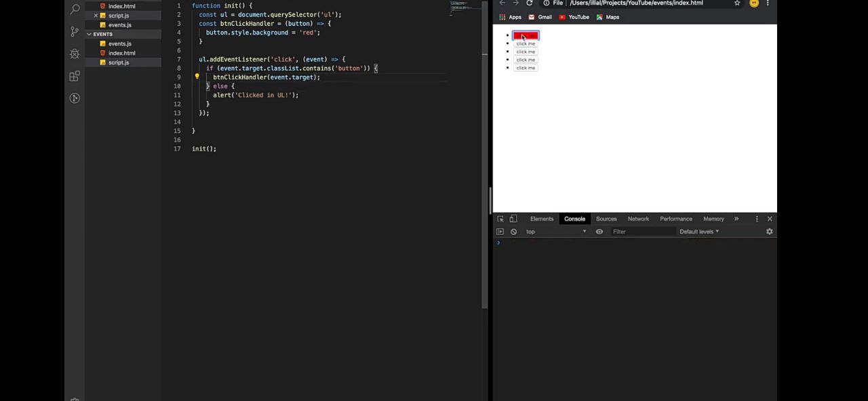Switch to the Console tab
868x401 pixels.
[574, 218]
